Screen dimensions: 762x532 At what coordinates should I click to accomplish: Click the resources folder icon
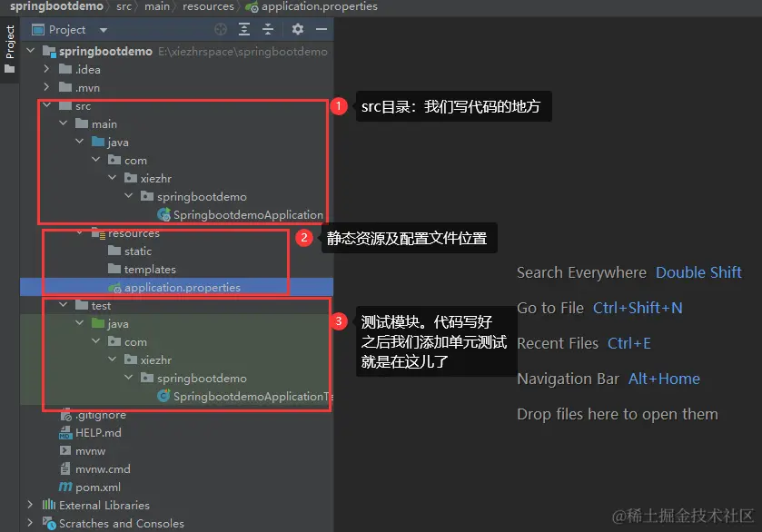point(98,233)
